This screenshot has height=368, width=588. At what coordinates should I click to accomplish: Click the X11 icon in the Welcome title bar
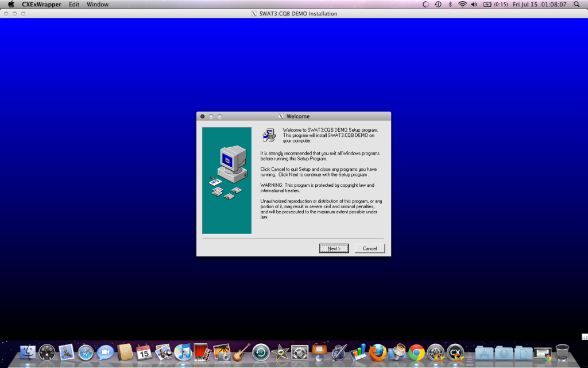(x=281, y=116)
